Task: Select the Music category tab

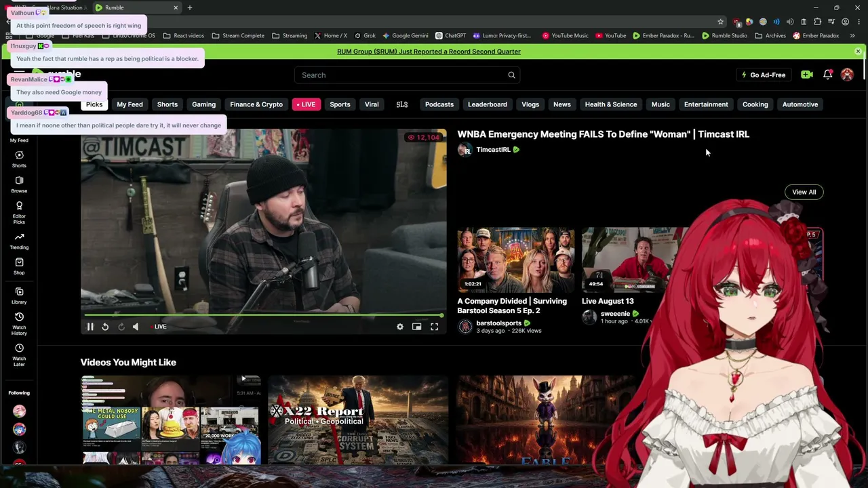Action: 660,104
